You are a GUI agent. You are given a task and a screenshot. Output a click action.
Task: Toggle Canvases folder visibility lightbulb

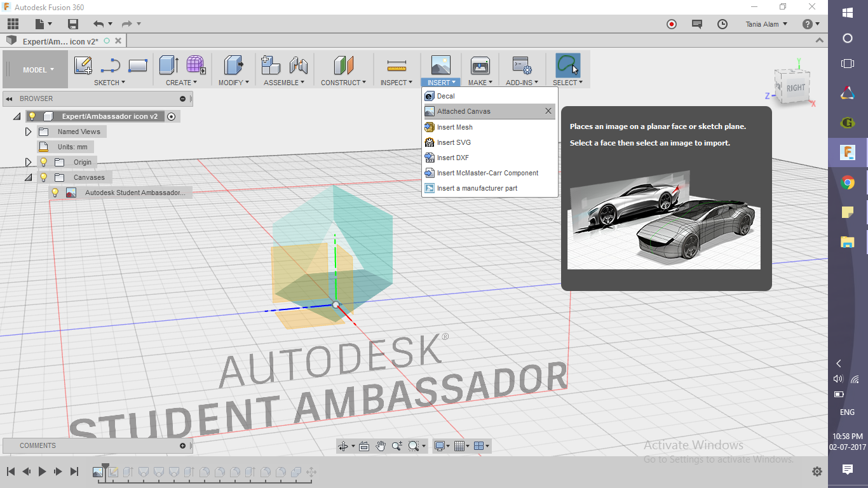tap(44, 177)
